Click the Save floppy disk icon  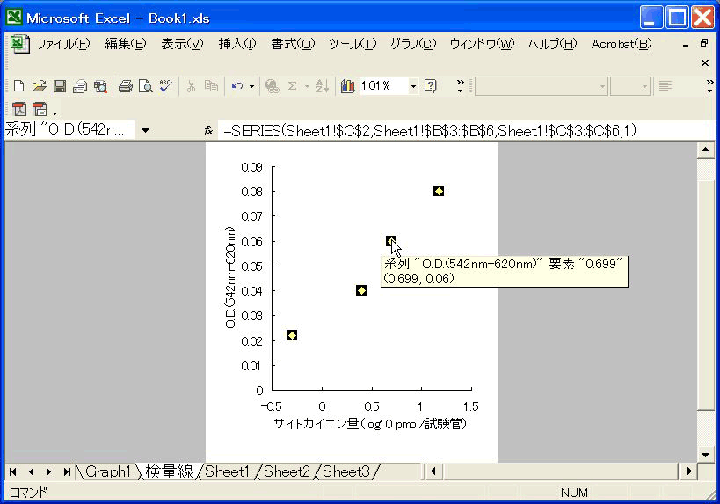click(59, 87)
